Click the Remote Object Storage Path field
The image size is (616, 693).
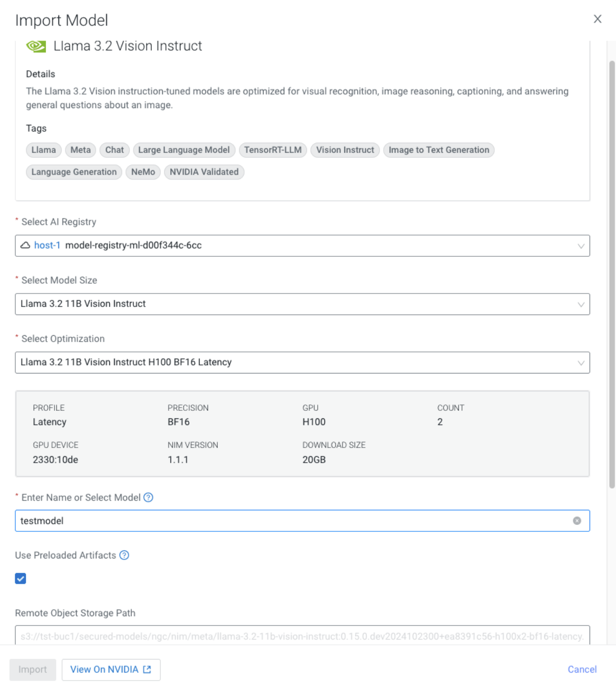click(302, 636)
